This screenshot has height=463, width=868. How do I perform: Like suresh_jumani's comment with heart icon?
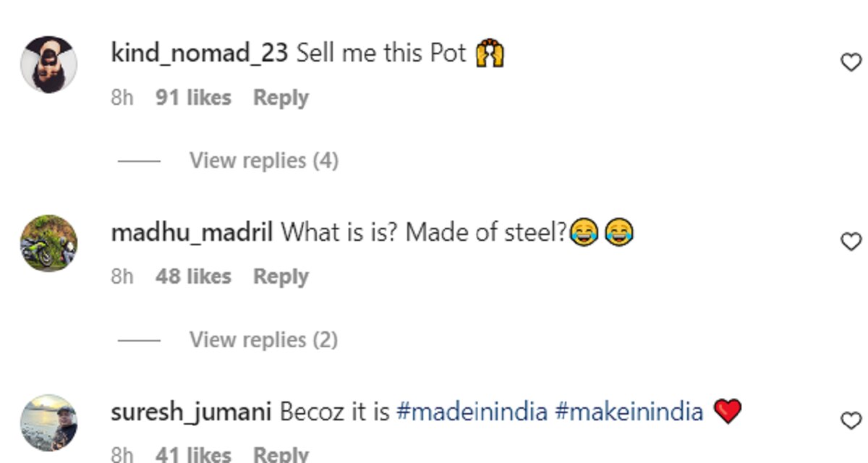point(851,420)
